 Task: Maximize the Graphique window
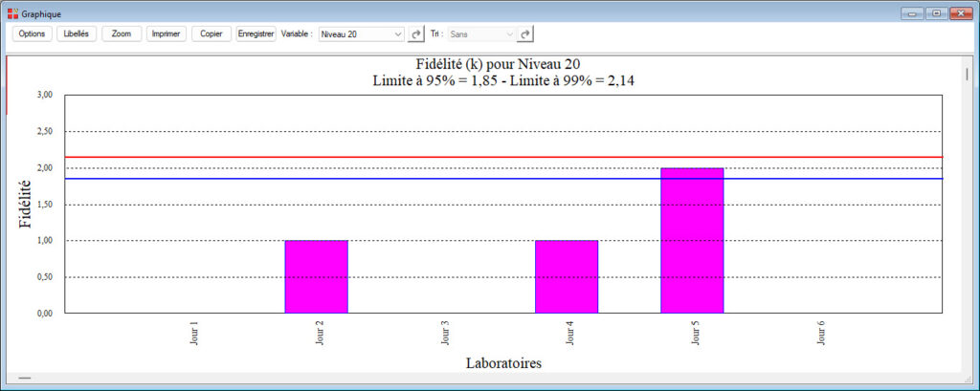pos(935,13)
